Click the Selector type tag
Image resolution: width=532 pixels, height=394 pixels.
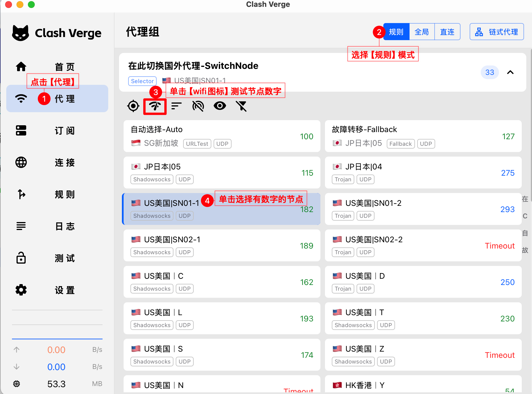[x=142, y=81]
